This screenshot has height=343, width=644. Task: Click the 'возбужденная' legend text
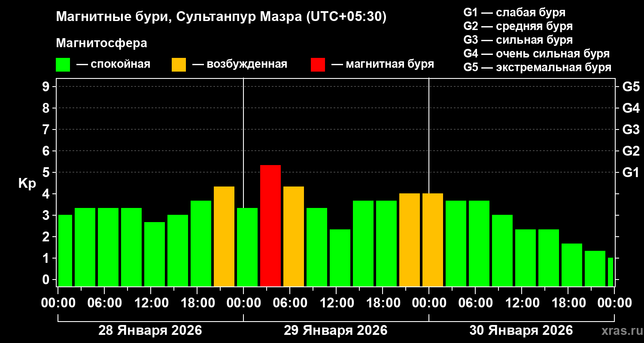tap(247, 65)
